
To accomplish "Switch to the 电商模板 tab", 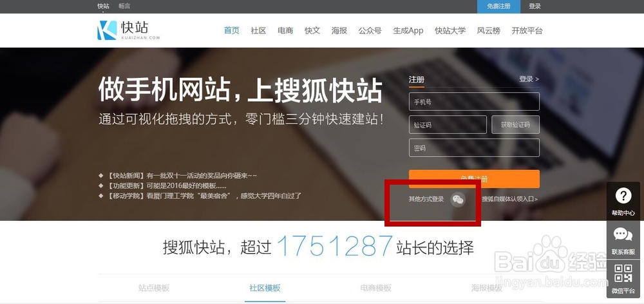I will point(376,288).
